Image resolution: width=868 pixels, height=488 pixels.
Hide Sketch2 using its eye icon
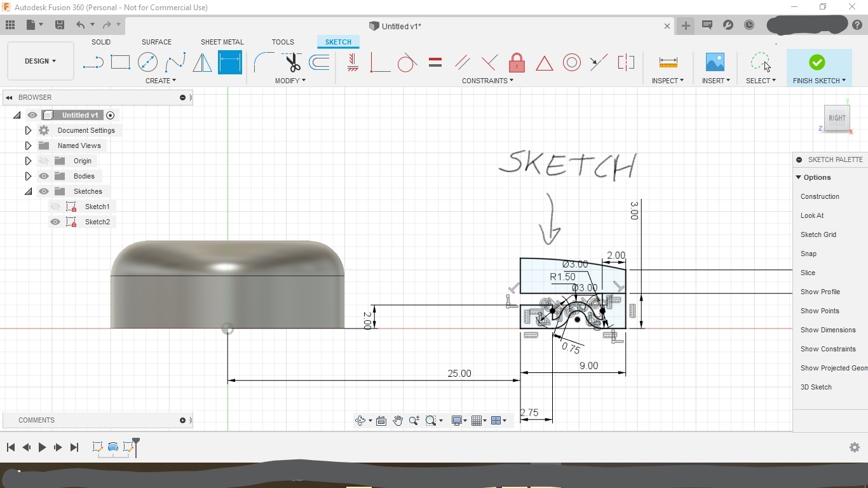coord(55,222)
